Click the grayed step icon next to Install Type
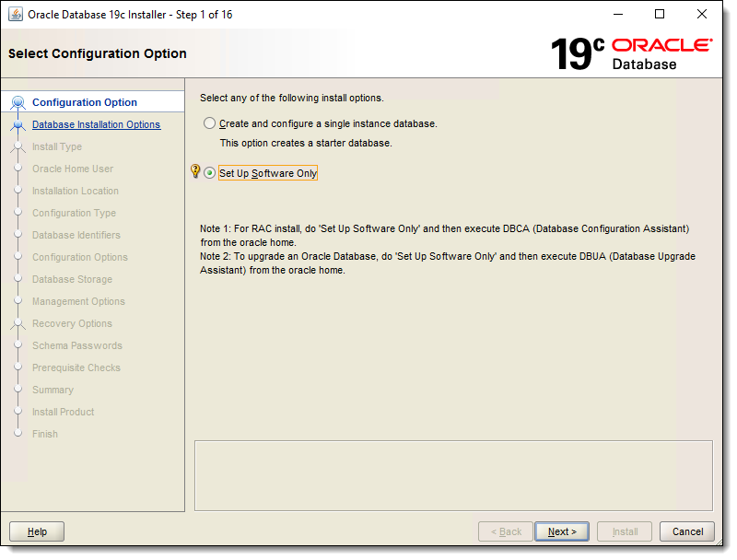 (19, 146)
